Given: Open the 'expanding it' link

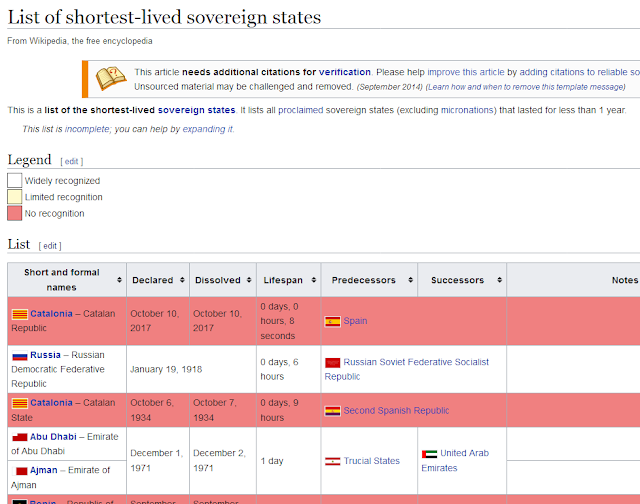Looking at the screenshot, I should tap(208, 129).
